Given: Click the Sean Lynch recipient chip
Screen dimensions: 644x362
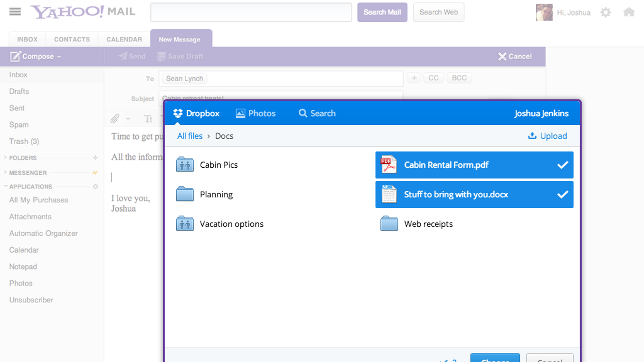Looking at the screenshot, I should pyautogui.click(x=185, y=78).
